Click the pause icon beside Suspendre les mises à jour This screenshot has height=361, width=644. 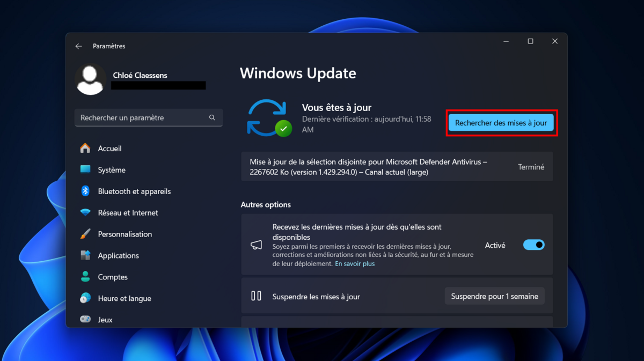click(256, 296)
